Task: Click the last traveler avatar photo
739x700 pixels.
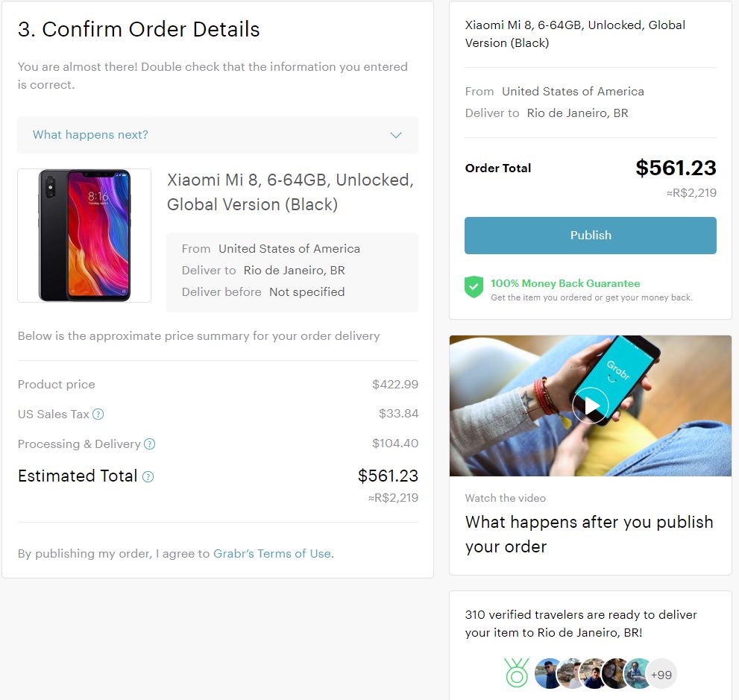Action: click(x=638, y=673)
